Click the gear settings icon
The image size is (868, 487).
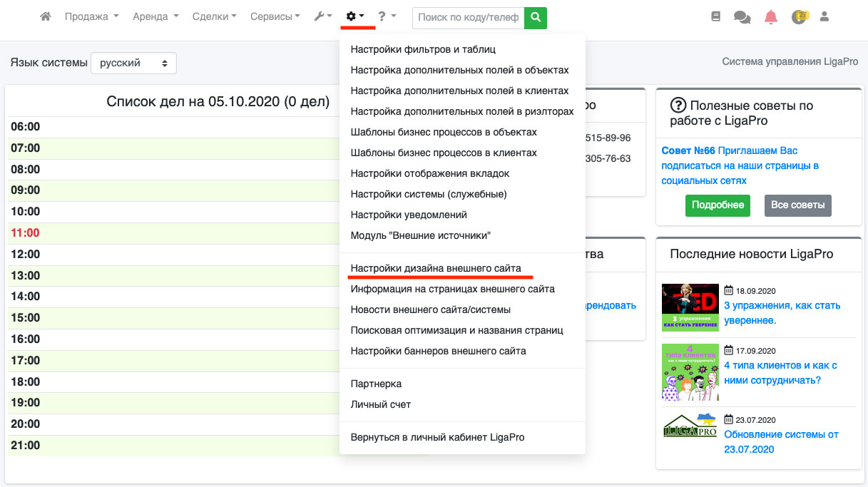[x=354, y=16]
